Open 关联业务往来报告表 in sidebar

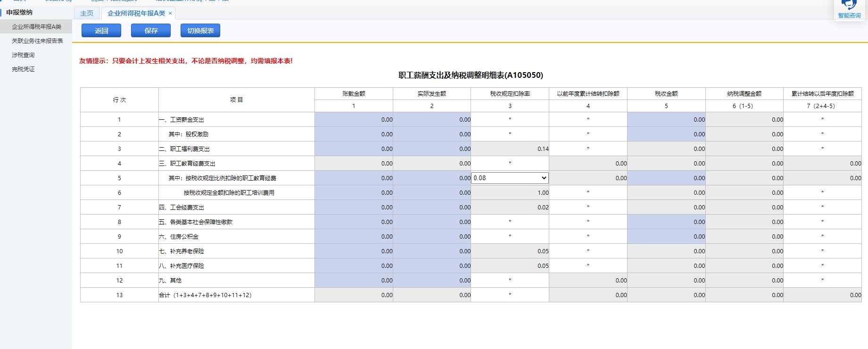coord(37,41)
